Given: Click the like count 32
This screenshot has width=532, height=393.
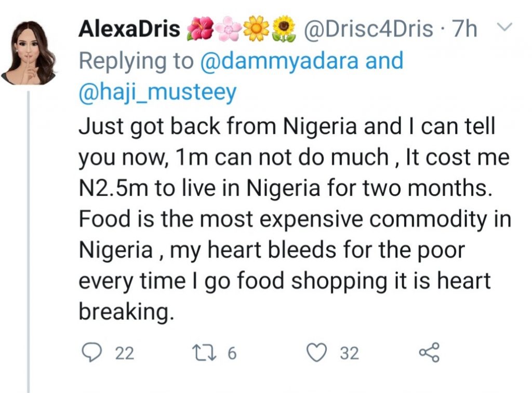Looking at the screenshot, I should pyautogui.click(x=349, y=354).
